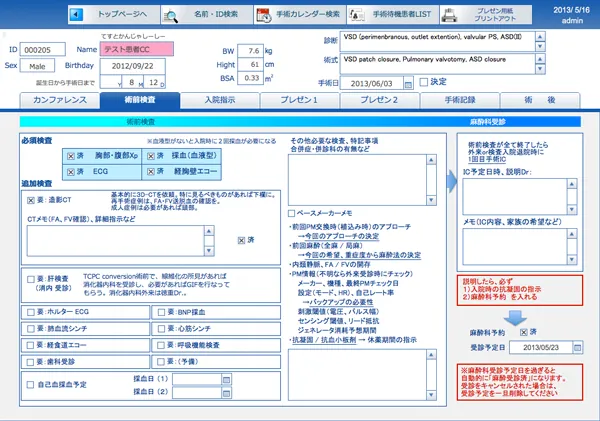The height and width of the screenshot is (421, 600).
Task: Open the 手術カレンダー検索 calendar icon
Action: (x=264, y=15)
